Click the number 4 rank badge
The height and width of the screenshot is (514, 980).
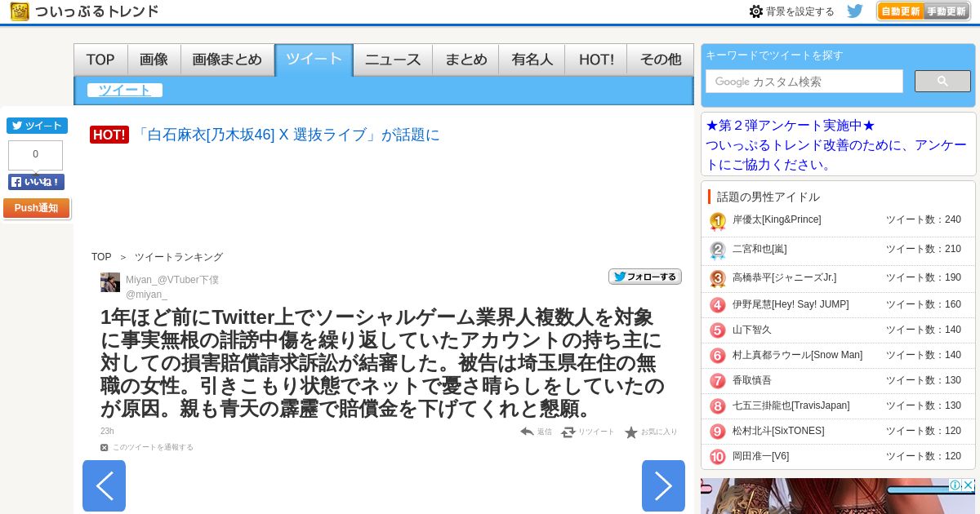718,305
